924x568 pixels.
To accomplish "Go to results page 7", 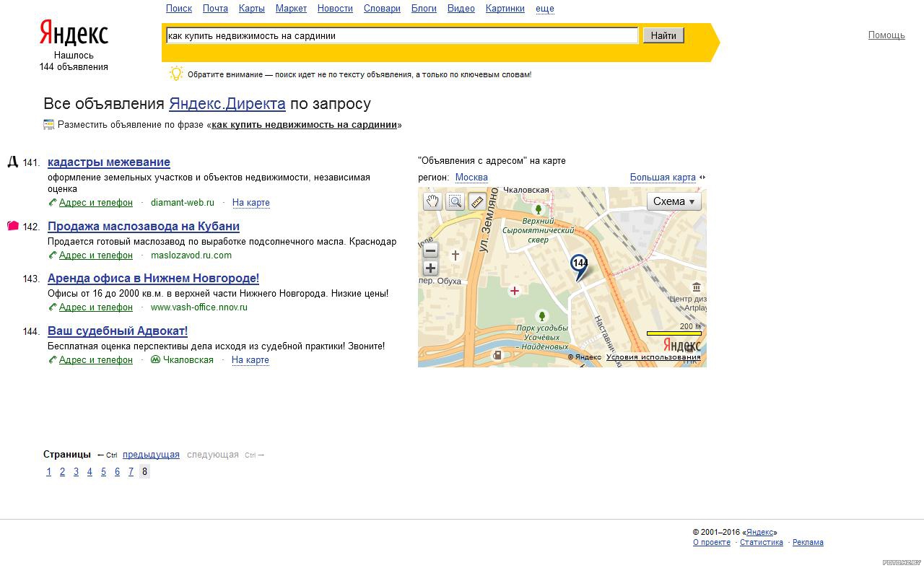I will tap(131, 472).
